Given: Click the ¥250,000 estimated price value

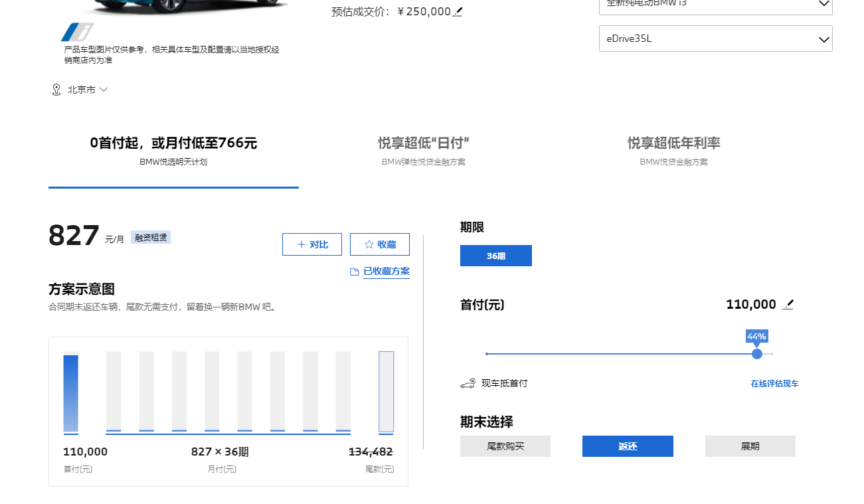Looking at the screenshot, I should (424, 11).
